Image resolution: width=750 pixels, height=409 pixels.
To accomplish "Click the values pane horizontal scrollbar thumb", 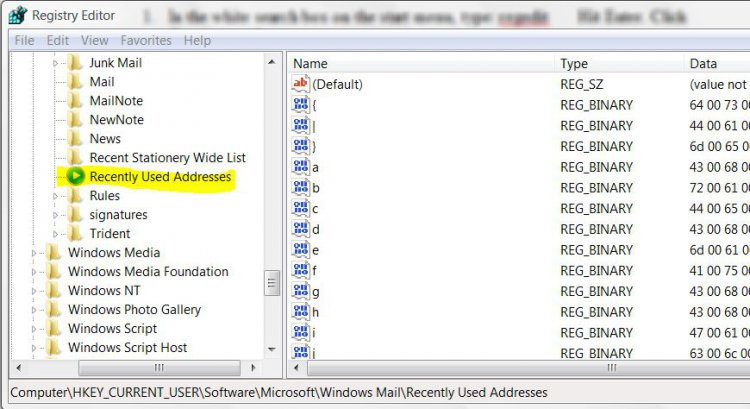I will [x=529, y=368].
